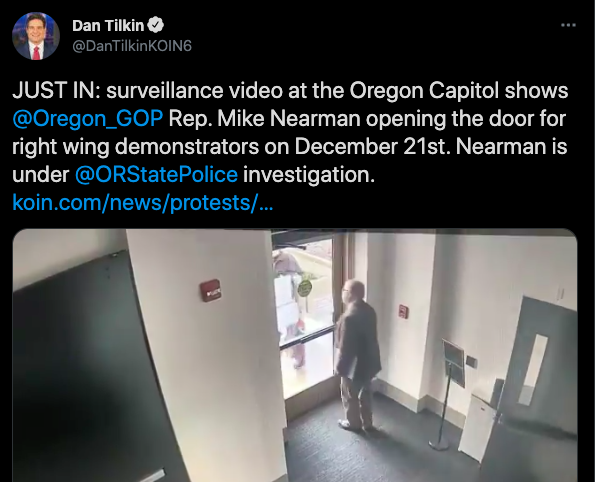The height and width of the screenshot is (482, 595).
Task: Click the demonstrator visible outside the glass door
Action: [292, 307]
